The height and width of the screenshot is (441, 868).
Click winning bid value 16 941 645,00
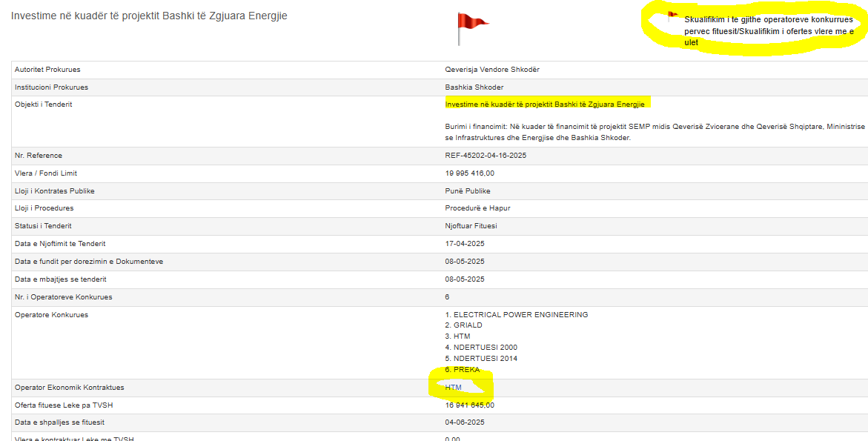coord(469,405)
